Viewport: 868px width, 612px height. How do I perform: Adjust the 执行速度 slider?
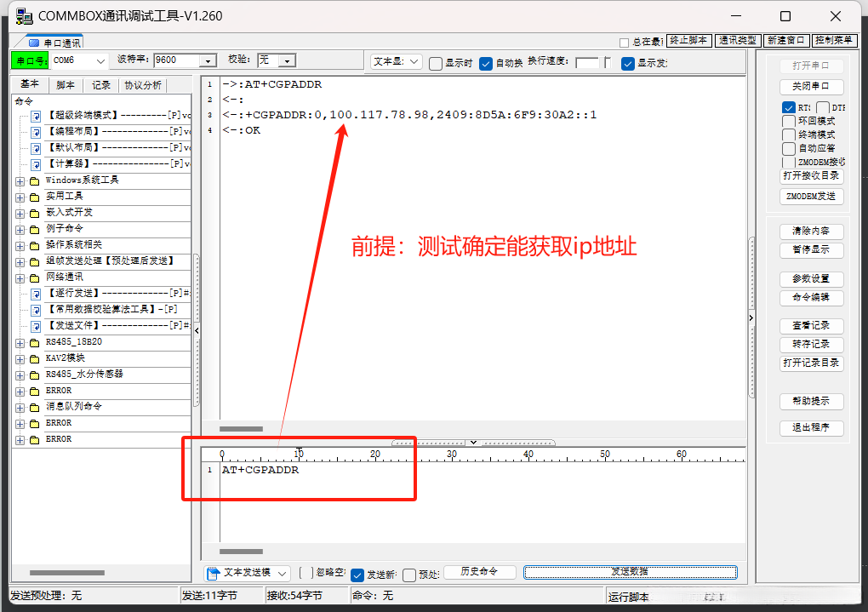[604, 63]
